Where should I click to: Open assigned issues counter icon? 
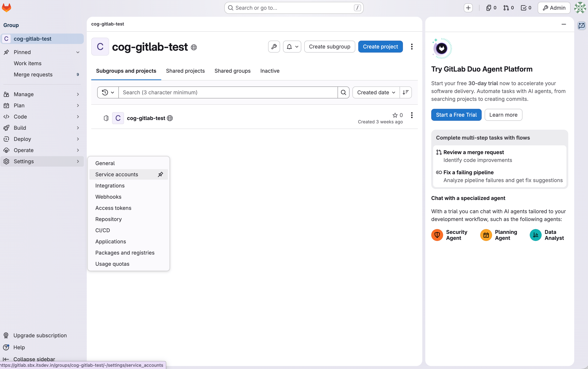pos(491,8)
